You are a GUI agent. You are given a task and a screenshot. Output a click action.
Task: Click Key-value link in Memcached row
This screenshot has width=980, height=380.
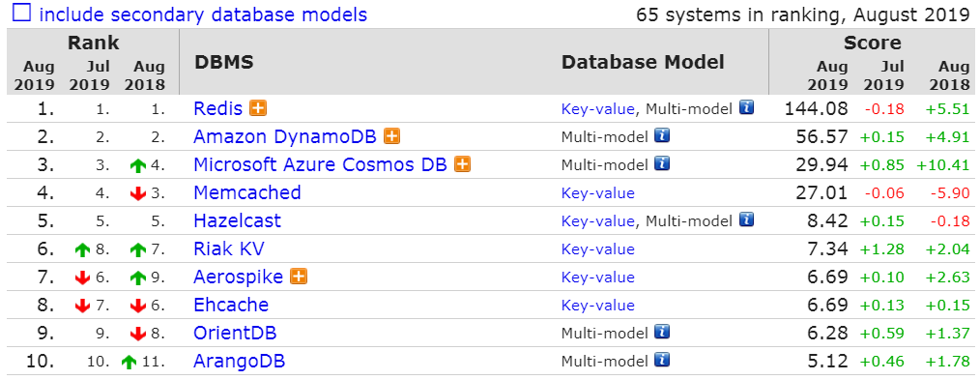598,193
